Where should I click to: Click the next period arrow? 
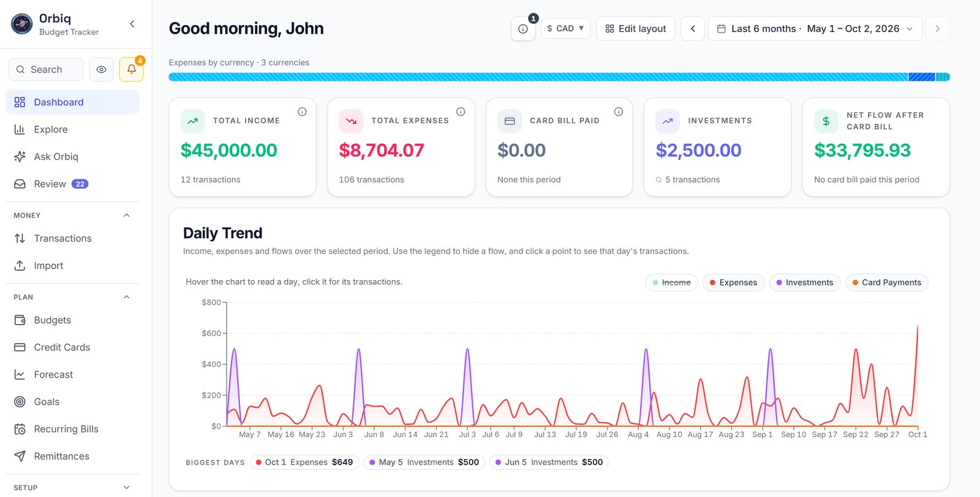pos(938,29)
